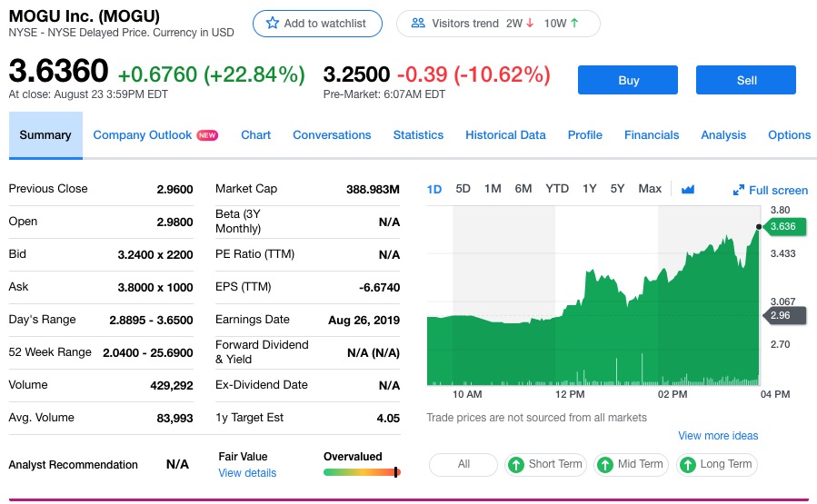Click the blue Buy button
817x504 pixels.
point(628,80)
